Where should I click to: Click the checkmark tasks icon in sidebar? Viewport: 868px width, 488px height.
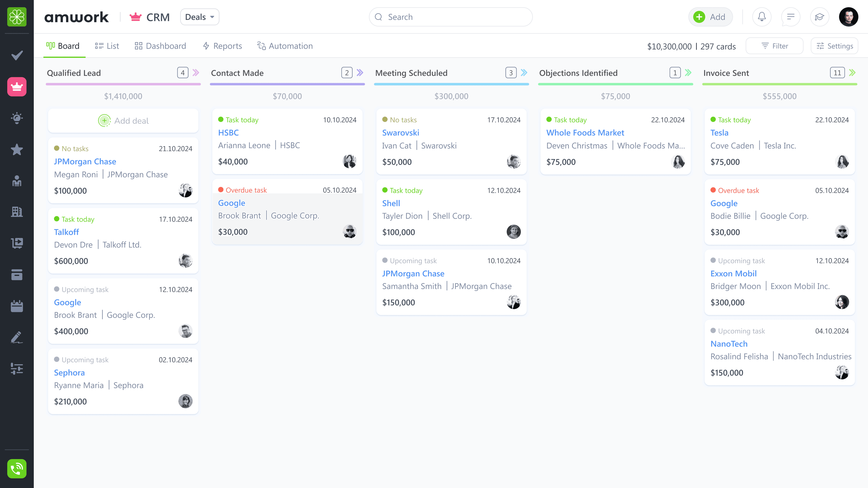17,55
